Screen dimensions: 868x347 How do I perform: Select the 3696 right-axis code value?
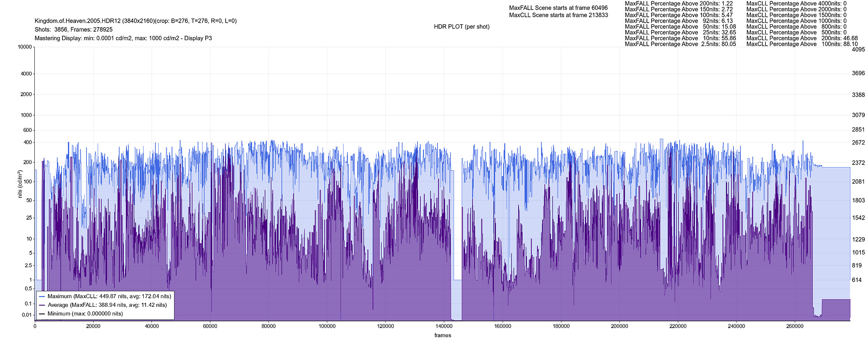coord(858,73)
